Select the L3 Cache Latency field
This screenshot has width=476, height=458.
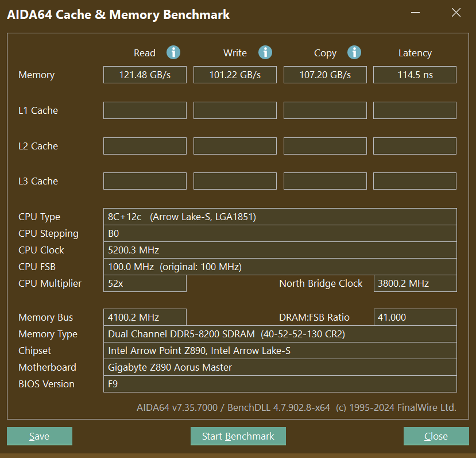click(415, 181)
